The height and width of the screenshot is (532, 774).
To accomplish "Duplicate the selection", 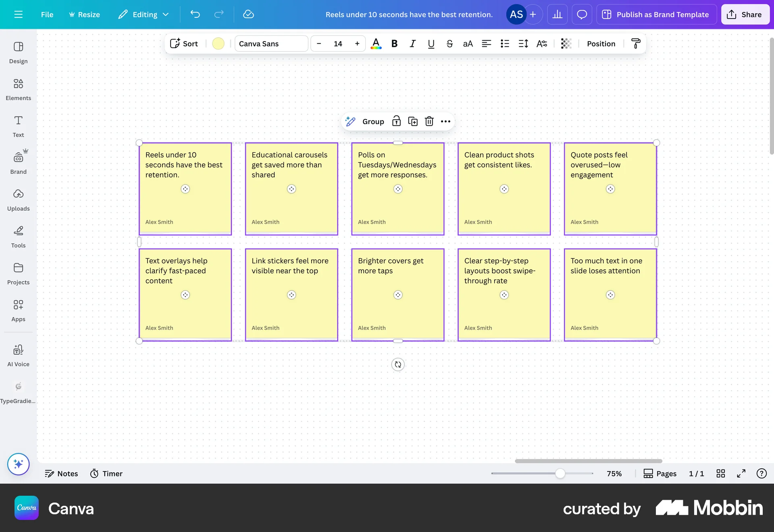I will click(413, 121).
